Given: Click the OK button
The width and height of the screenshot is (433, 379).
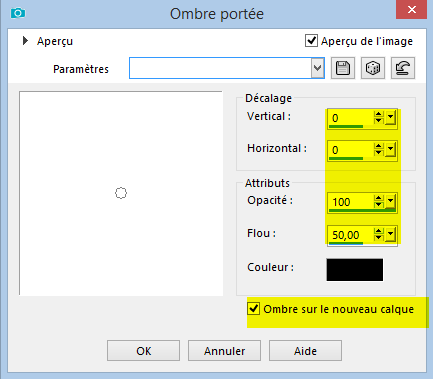Looking at the screenshot, I should [143, 351].
